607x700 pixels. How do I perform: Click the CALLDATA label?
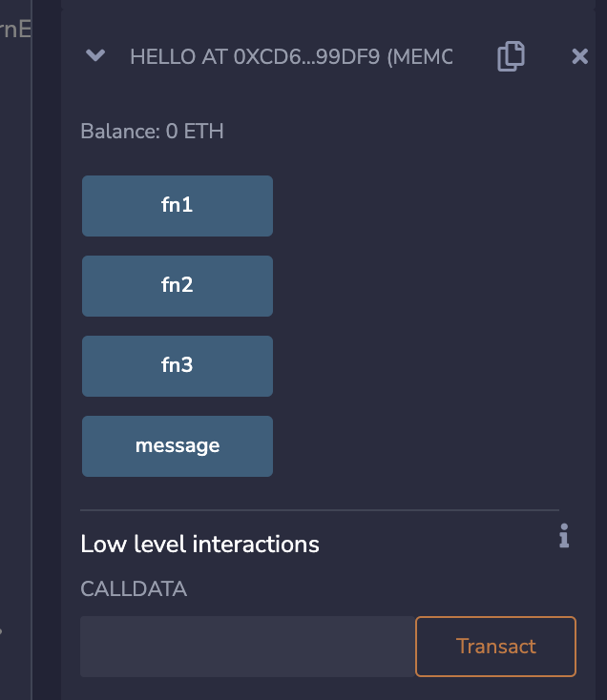(134, 588)
